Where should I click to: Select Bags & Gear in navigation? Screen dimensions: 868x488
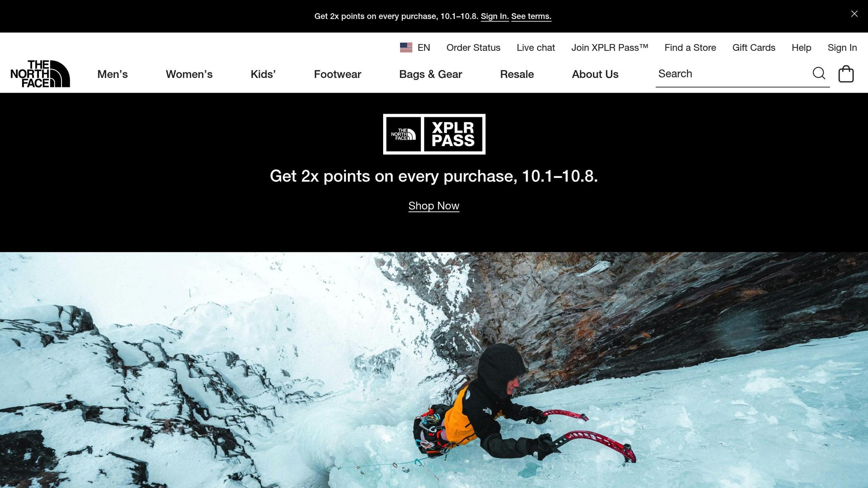431,74
